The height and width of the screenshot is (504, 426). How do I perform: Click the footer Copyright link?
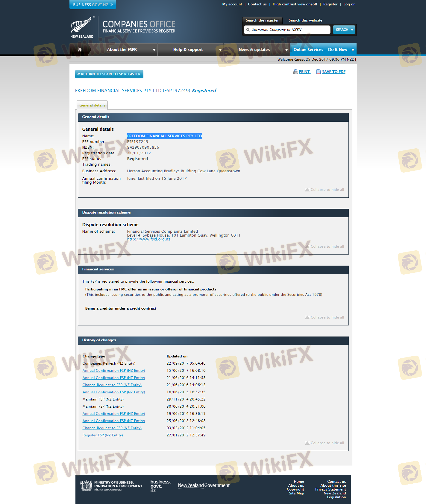point(295,489)
